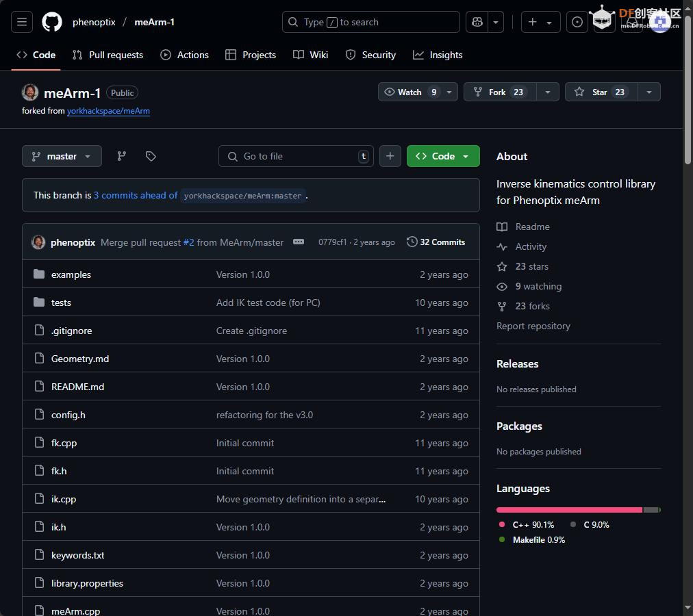Open the README.md file
The image size is (693, 616).
(78, 387)
